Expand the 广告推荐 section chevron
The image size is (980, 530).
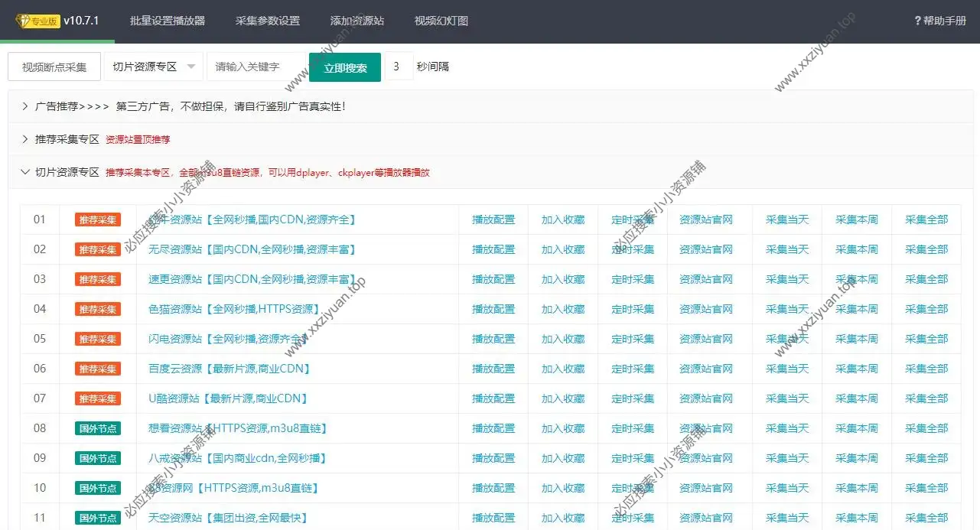point(25,106)
